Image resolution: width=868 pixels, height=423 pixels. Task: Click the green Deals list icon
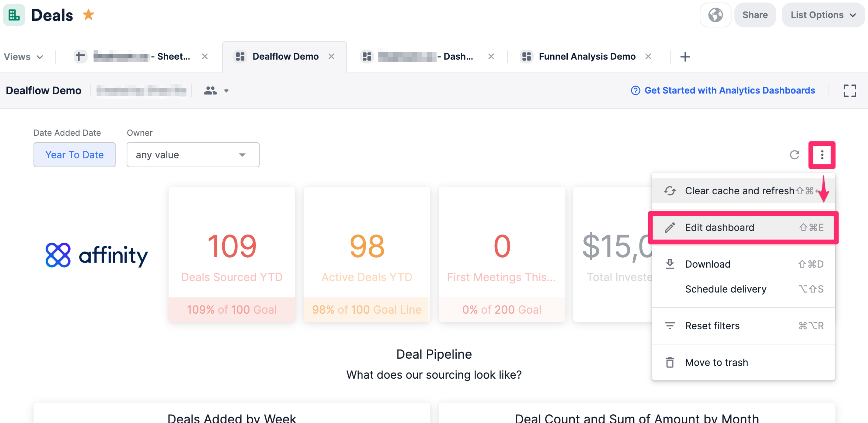click(14, 15)
